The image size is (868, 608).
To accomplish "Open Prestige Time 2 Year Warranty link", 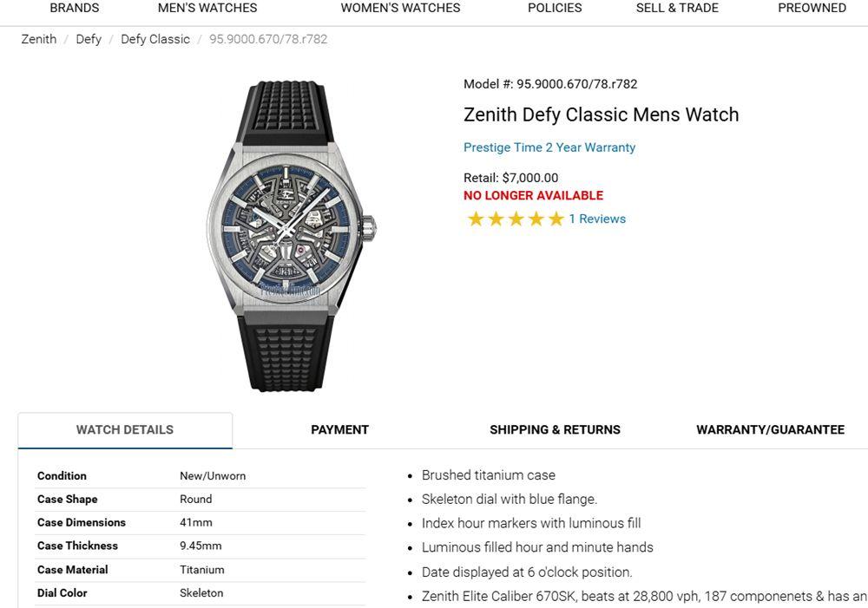I will [x=549, y=147].
